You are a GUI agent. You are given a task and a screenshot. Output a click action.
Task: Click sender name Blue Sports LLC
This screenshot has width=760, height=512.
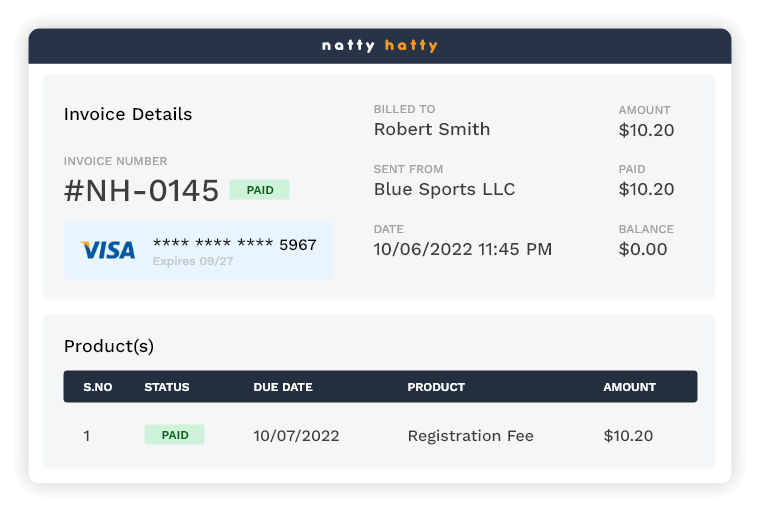[444, 189]
